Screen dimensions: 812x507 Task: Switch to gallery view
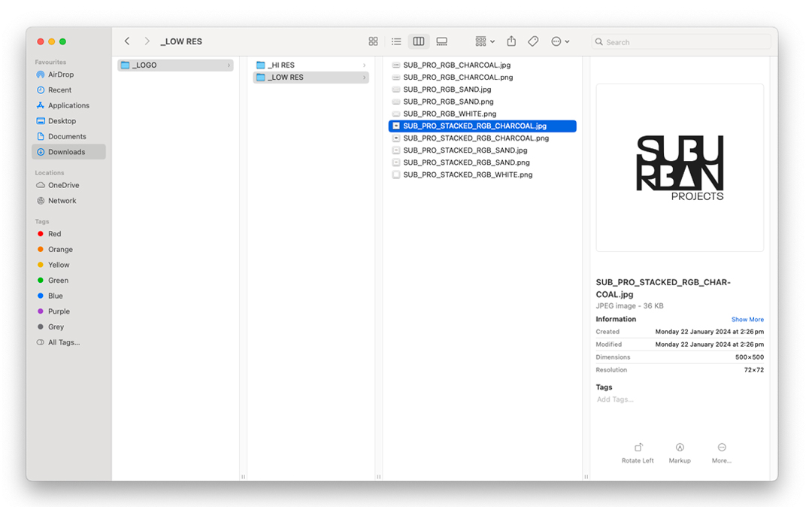pyautogui.click(x=442, y=41)
